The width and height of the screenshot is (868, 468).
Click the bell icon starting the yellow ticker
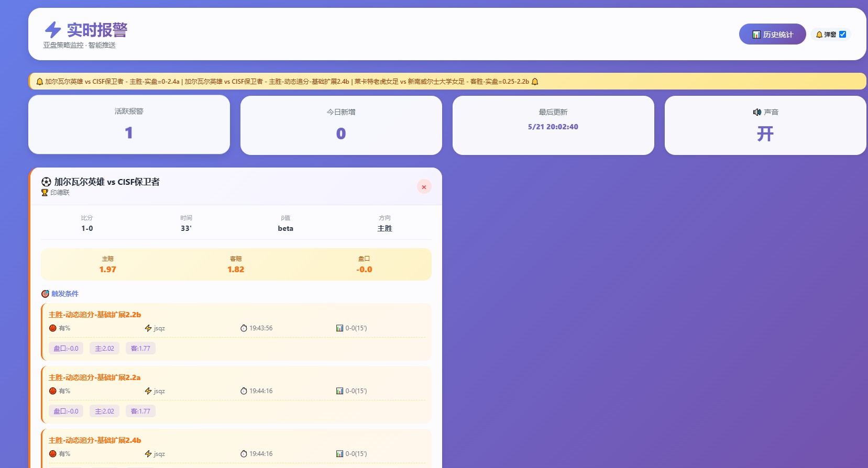(x=39, y=82)
